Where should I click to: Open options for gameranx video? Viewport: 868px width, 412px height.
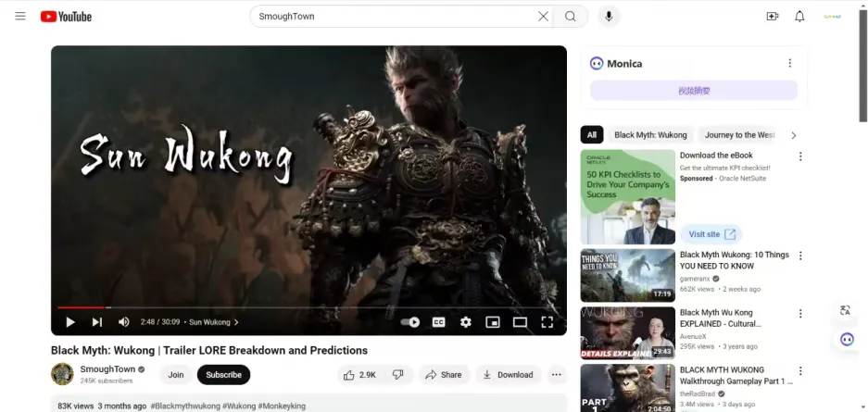click(799, 256)
